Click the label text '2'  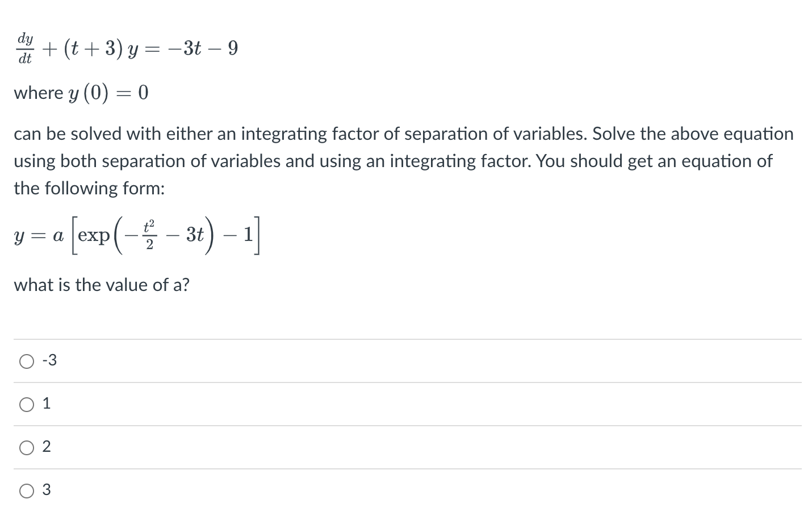tap(47, 447)
